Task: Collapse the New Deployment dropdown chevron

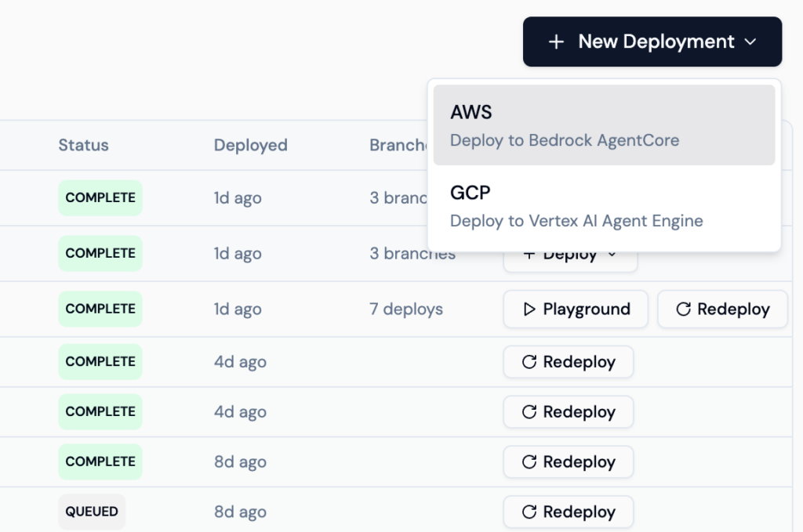Action: point(750,42)
